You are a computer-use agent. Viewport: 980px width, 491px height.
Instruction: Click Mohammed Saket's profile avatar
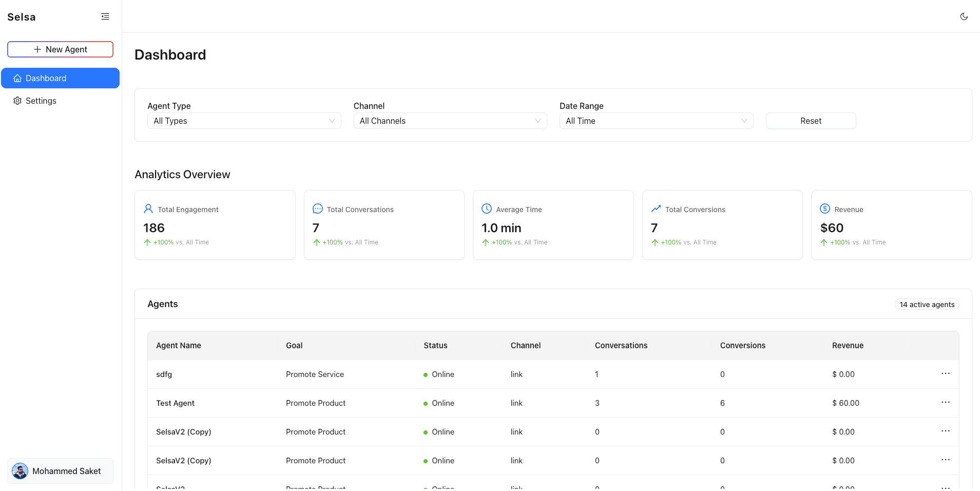click(x=20, y=470)
